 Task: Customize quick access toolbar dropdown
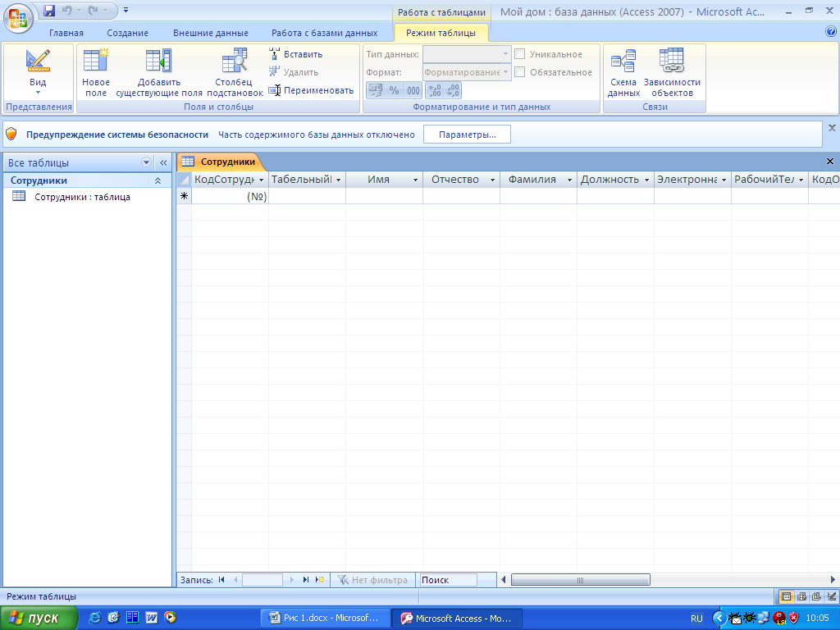coord(126,10)
